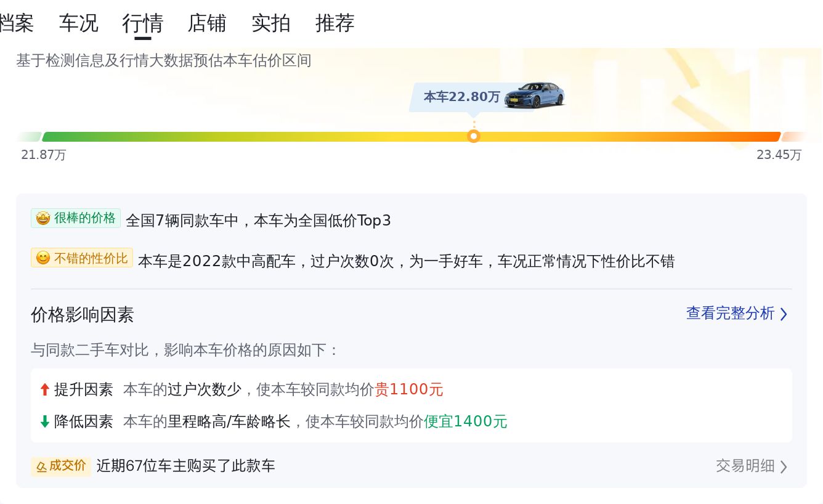The width and height of the screenshot is (823, 504).
Task: Click the smiley emoji in 不错的性价比 badge
Action: (43, 258)
